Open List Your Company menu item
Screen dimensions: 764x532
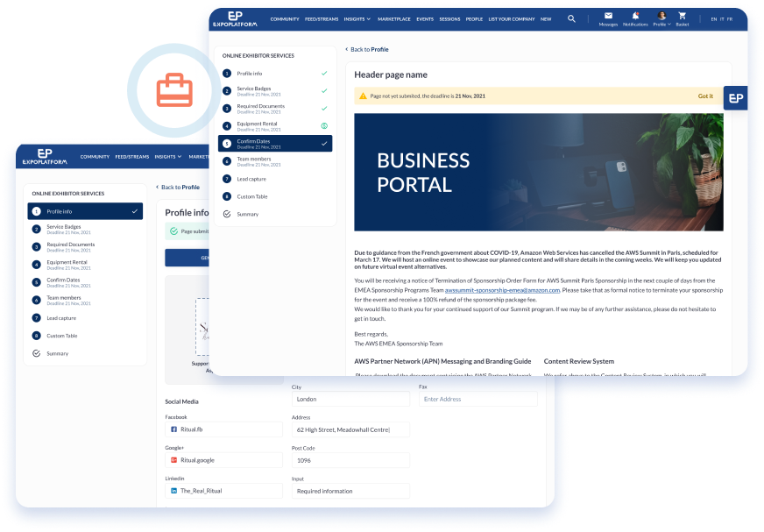512,19
